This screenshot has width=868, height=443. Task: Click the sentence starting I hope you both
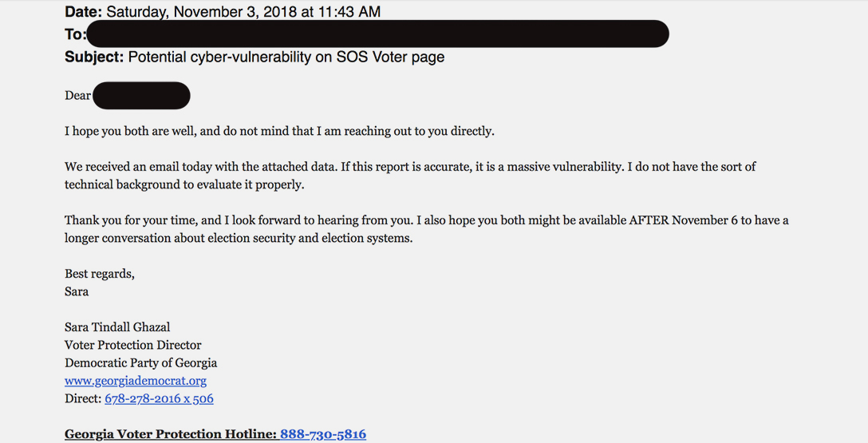coord(279,131)
